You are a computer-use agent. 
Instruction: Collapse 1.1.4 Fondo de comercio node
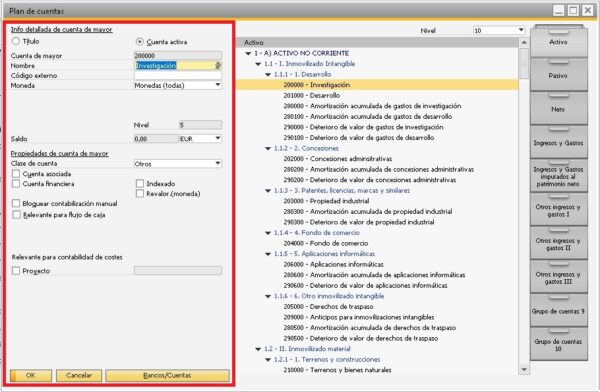(x=268, y=233)
